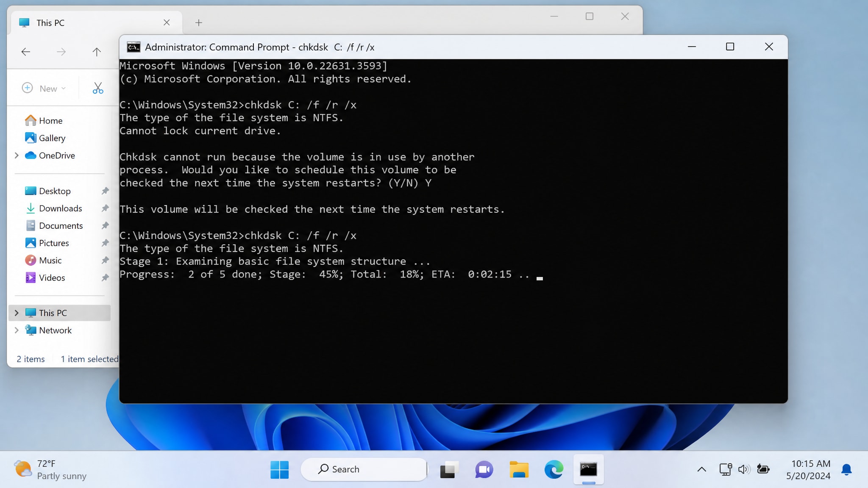The width and height of the screenshot is (868, 488).
Task: Open Gallery in the navigation pane
Action: tap(52, 138)
